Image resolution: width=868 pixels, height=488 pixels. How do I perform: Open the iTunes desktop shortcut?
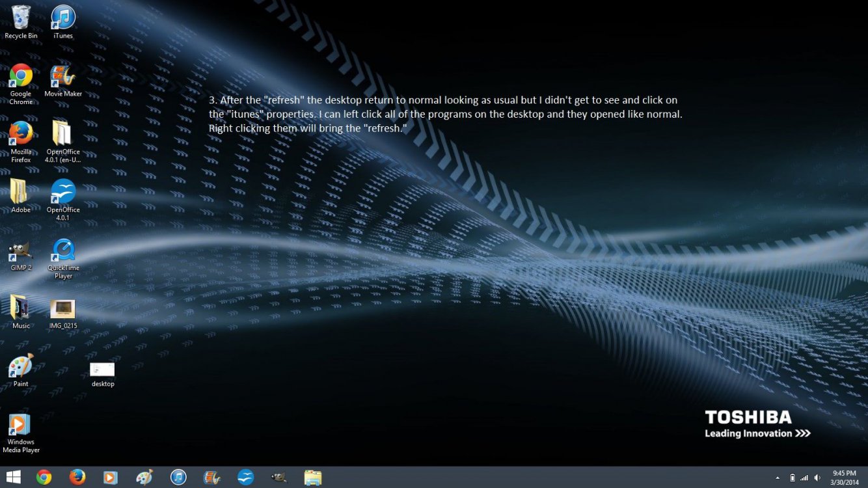63,18
